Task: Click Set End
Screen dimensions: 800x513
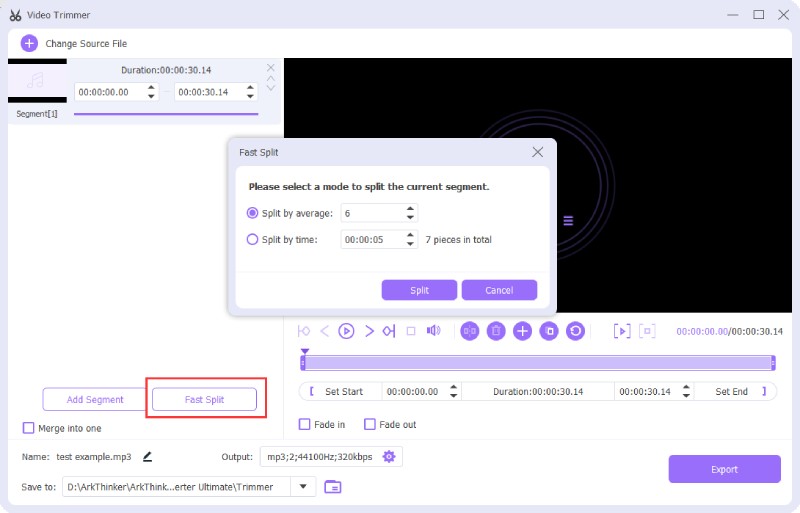Action: click(731, 392)
